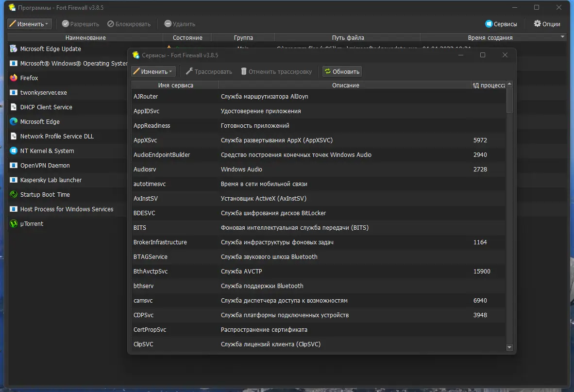Click process ID 15900 in the services list
The width and height of the screenshot is (574, 392).
(481, 271)
